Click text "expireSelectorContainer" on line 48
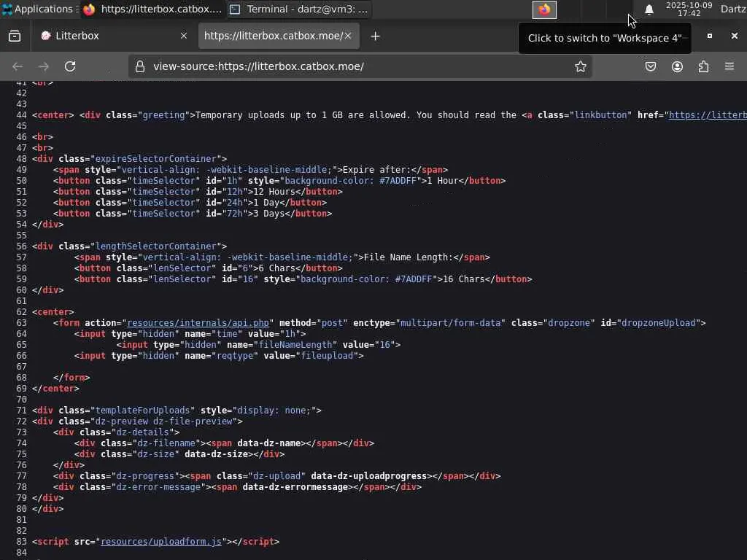Viewport: 747px width, 560px height. pos(156,158)
